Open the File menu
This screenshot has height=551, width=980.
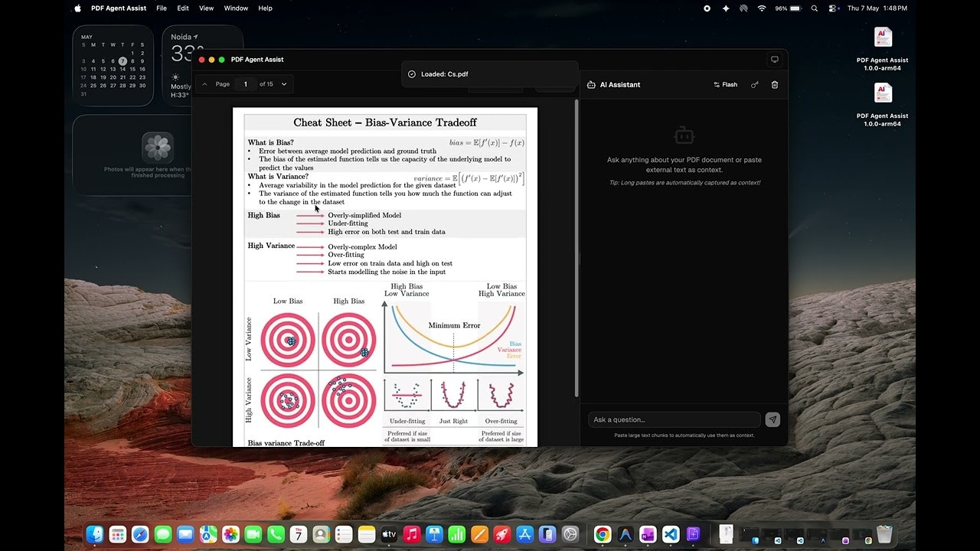(x=162, y=8)
